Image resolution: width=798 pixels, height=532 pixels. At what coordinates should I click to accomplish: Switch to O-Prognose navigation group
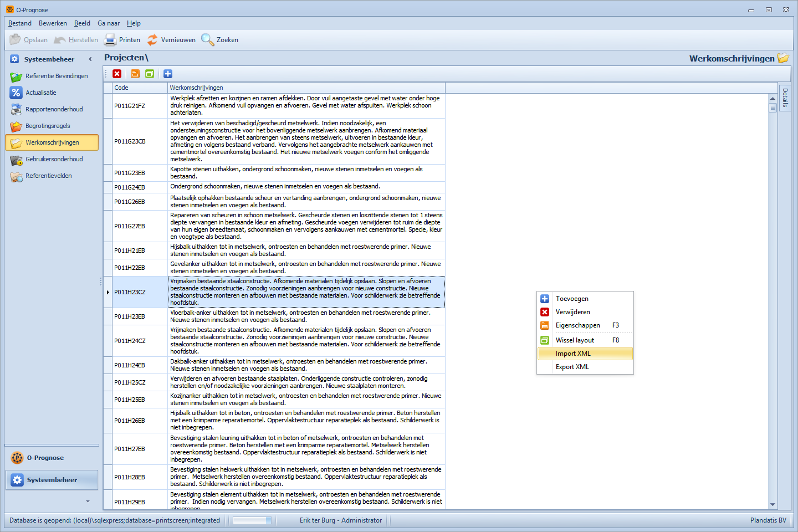tap(52, 458)
